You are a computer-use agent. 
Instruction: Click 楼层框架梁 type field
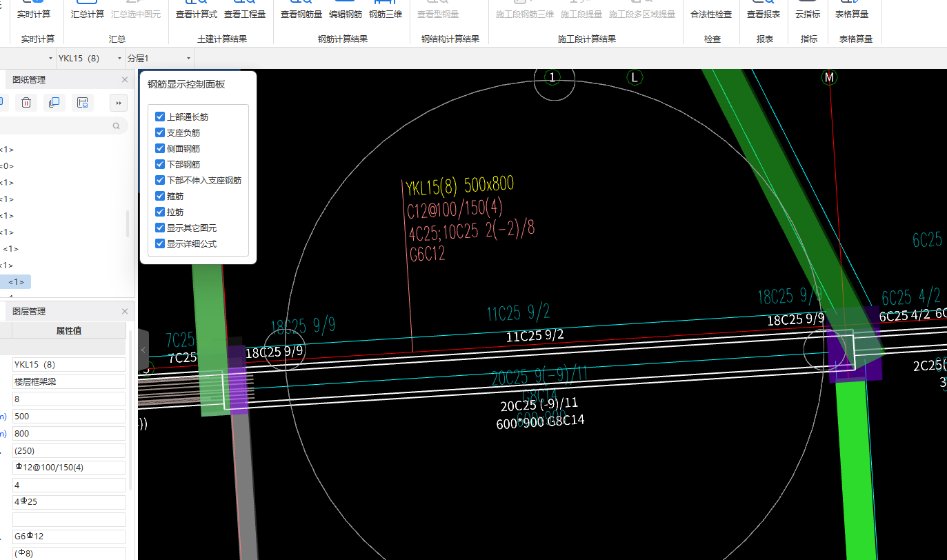[69, 381]
